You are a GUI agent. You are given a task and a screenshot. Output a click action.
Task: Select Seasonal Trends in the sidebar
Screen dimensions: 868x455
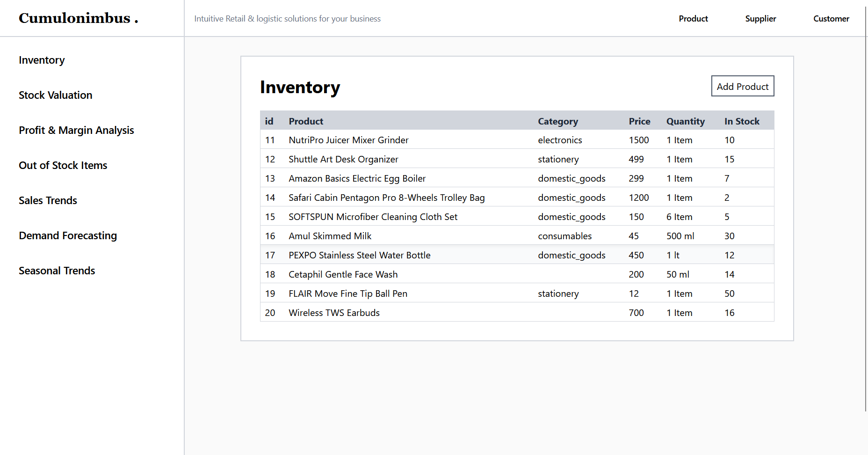[x=57, y=271]
